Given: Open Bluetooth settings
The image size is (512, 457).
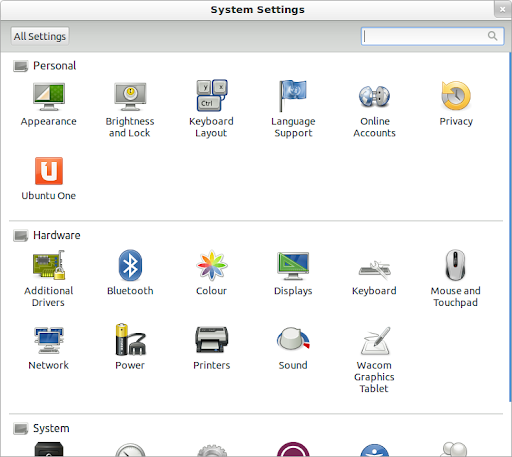Looking at the screenshot, I should [130, 273].
